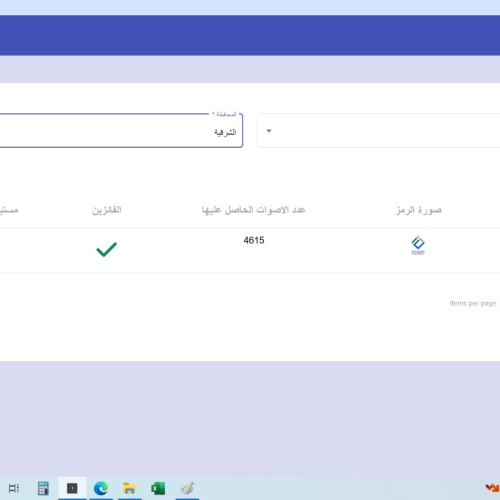
Task: Open the governorate field showing الشرقية
Action: coord(121,131)
